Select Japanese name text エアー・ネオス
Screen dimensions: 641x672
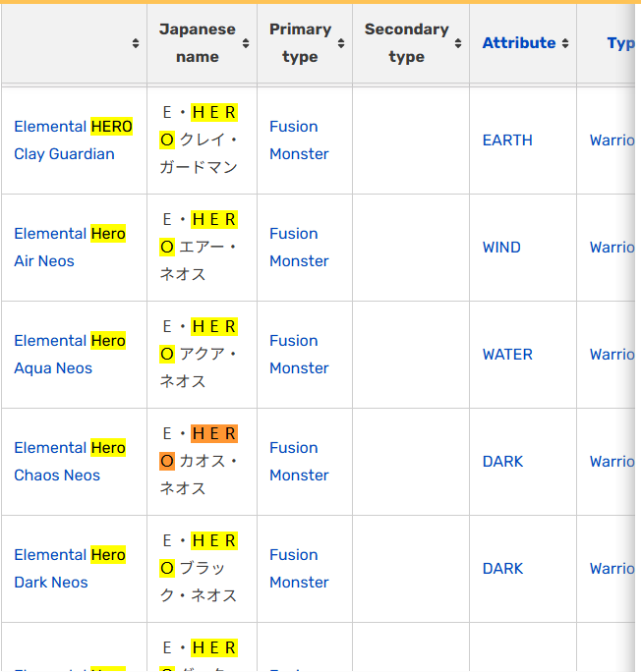coord(199,260)
